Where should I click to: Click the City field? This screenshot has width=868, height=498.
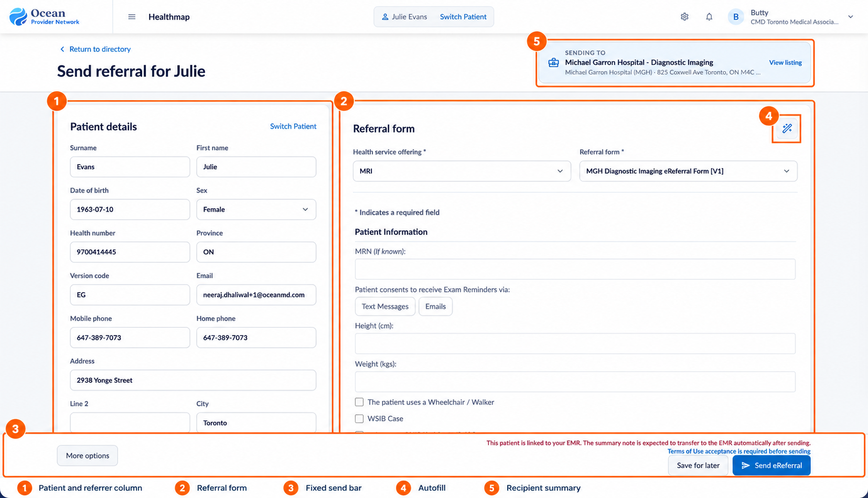point(256,423)
